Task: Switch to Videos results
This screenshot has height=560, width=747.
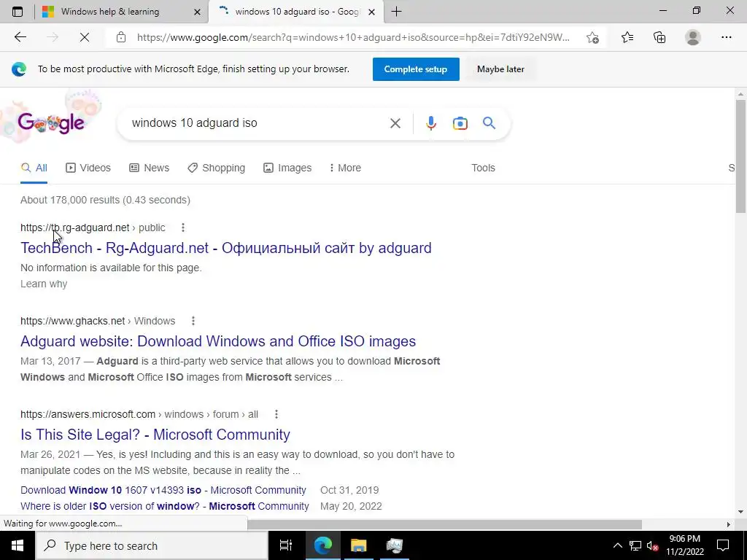Action: click(88, 168)
